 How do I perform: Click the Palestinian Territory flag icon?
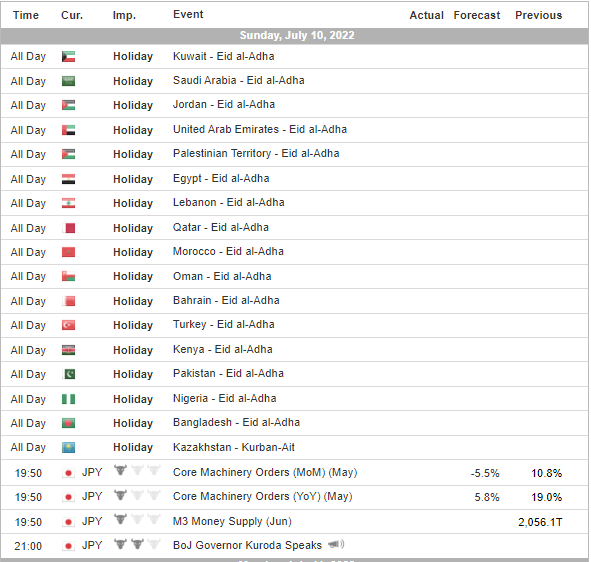69,154
